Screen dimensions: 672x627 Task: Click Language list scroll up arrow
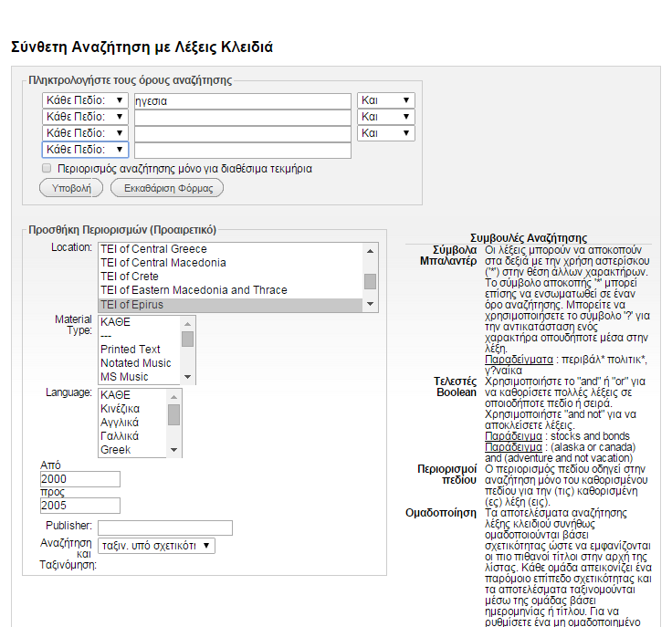[x=173, y=397]
